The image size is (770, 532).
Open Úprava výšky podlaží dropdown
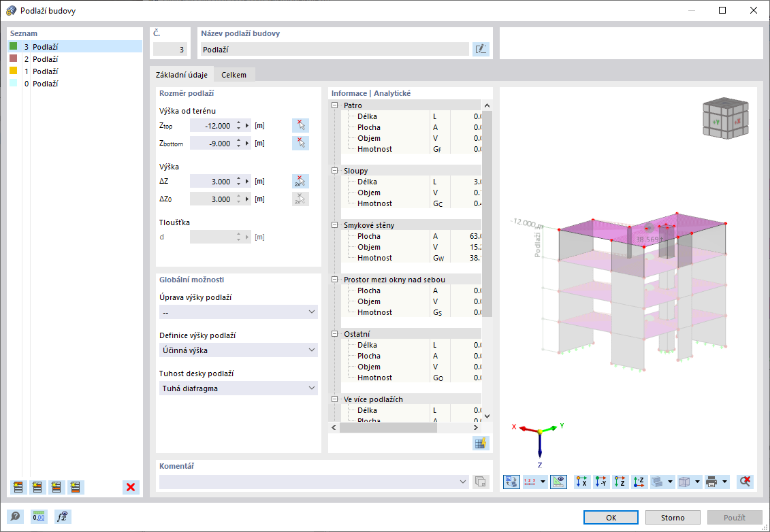point(239,312)
